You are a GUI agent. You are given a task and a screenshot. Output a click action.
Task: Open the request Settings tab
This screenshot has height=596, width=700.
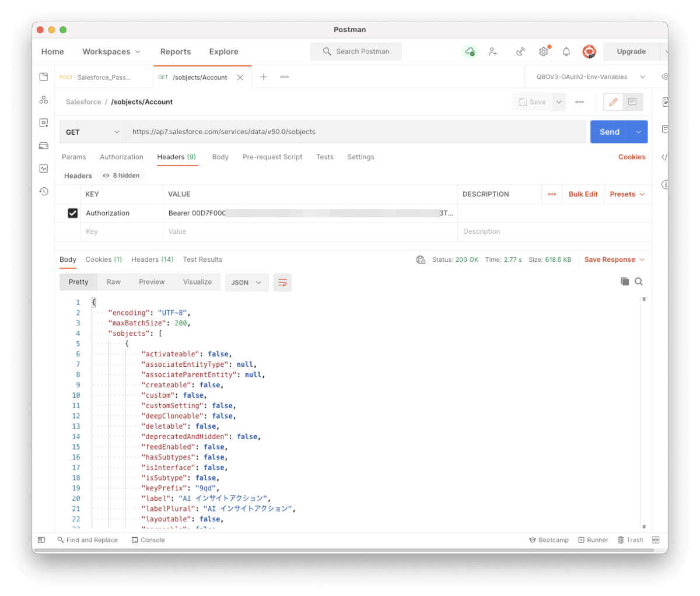pos(360,157)
